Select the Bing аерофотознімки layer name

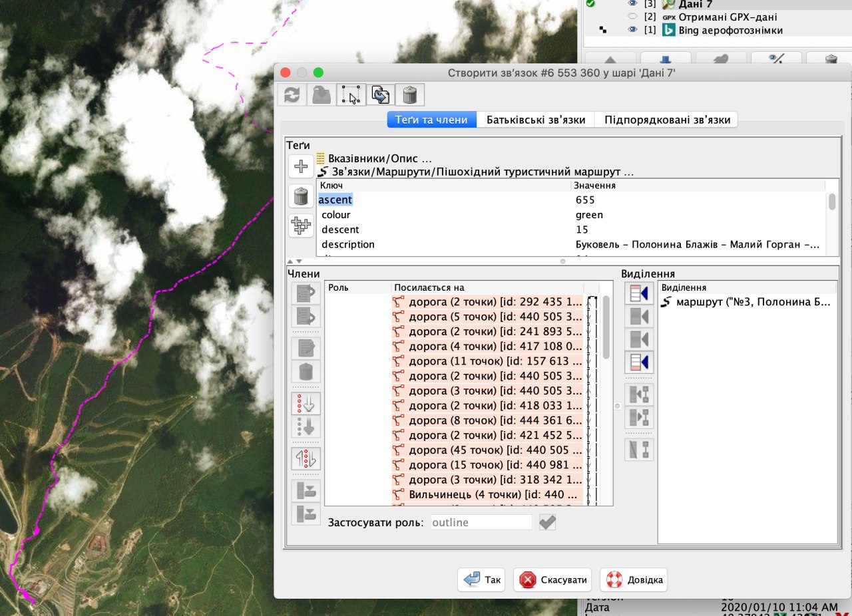(731, 30)
